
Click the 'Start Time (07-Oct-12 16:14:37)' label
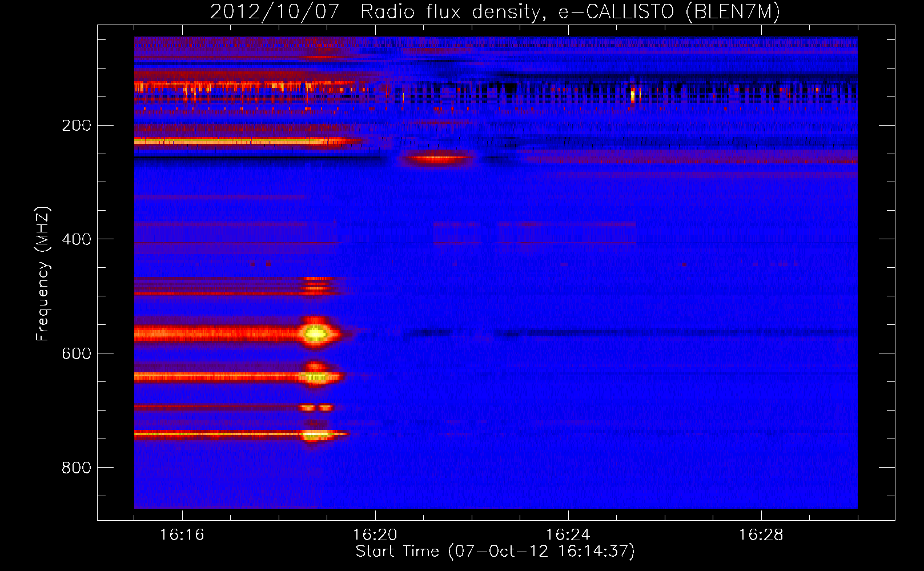pos(495,552)
